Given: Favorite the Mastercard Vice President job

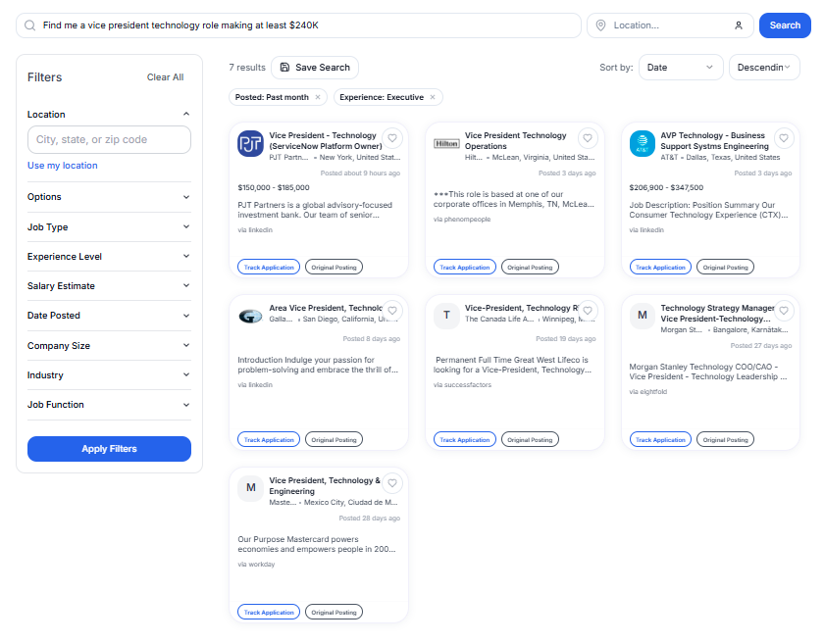Looking at the screenshot, I should pos(391,483).
